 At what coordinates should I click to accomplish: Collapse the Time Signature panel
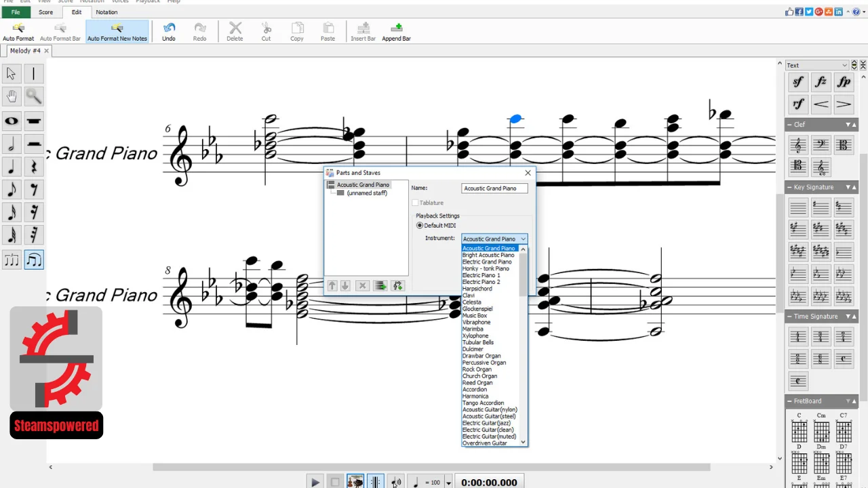790,317
